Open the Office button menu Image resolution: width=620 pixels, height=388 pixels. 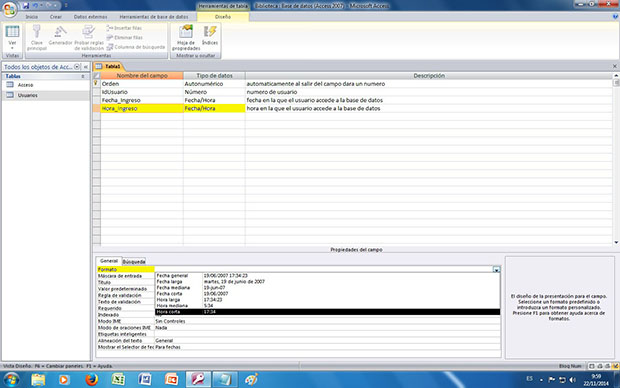click(x=9, y=9)
